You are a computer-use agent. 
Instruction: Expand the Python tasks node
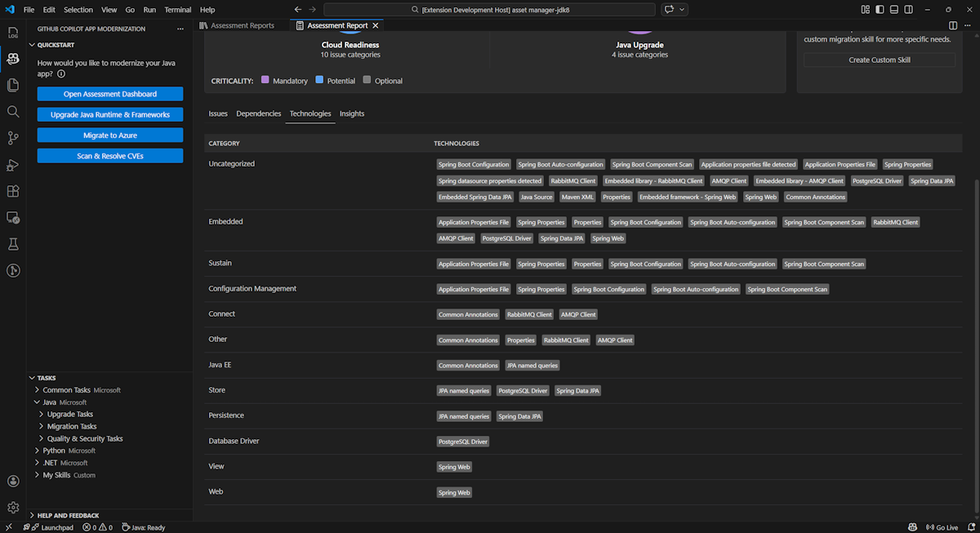(54, 451)
